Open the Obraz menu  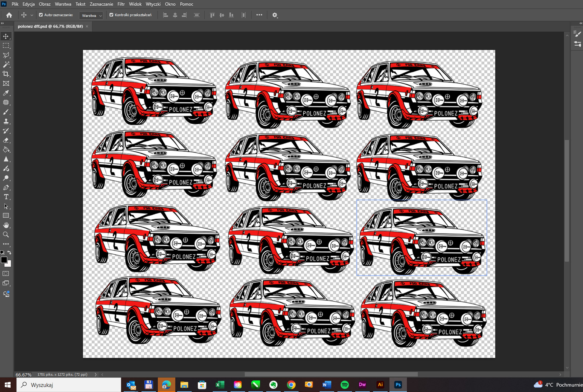point(45,4)
